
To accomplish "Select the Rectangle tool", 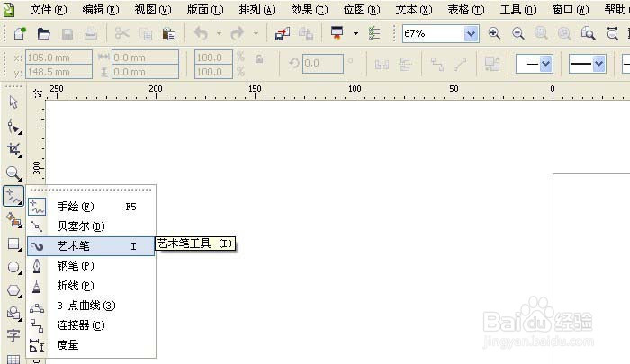I will [x=14, y=244].
